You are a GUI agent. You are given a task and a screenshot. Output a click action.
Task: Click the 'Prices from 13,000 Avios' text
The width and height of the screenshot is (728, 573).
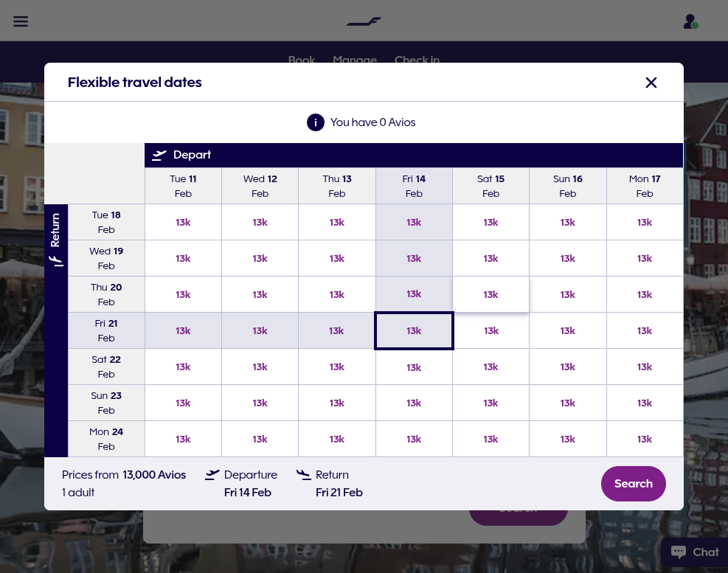(x=123, y=475)
